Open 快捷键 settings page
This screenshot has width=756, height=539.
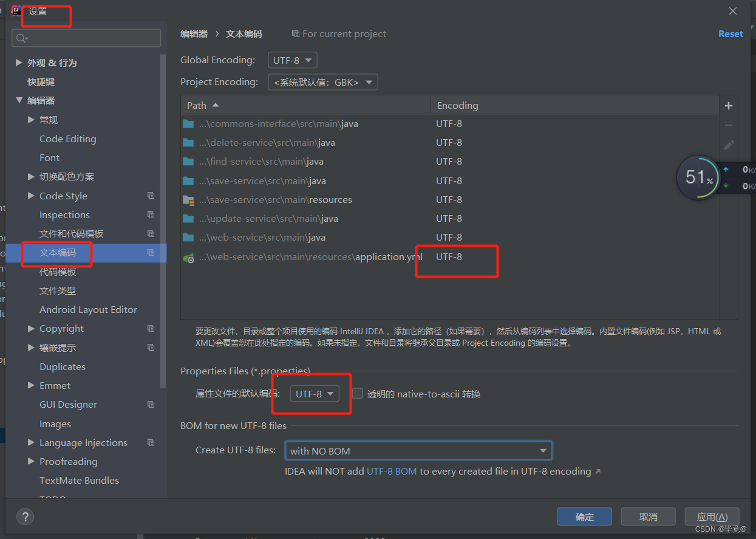[41, 81]
